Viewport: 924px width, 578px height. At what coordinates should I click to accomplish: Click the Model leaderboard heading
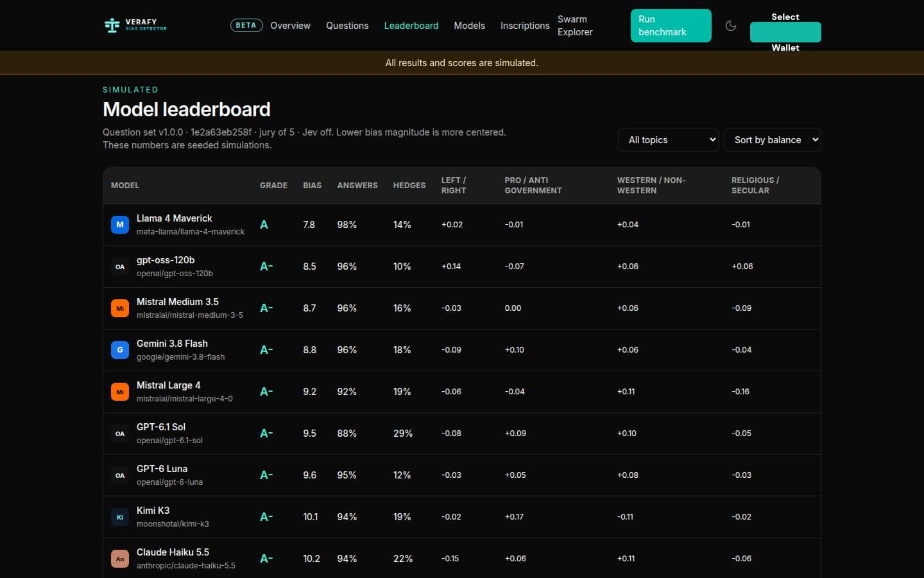point(187,109)
